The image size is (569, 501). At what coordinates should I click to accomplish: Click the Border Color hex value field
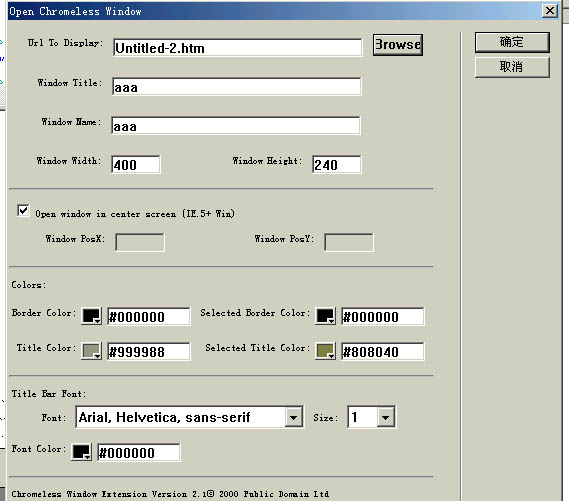pos(149,316)
